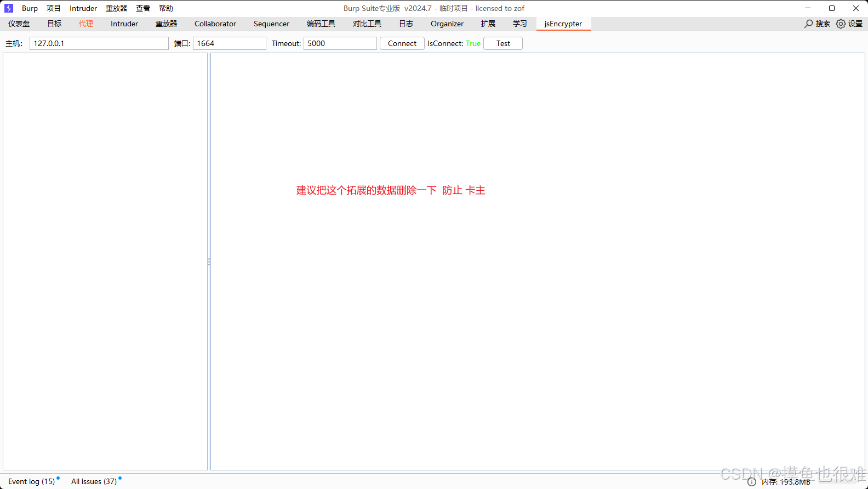Switch to the Organizer tab
Screen dimensions: 868x489
click(447, 24)
